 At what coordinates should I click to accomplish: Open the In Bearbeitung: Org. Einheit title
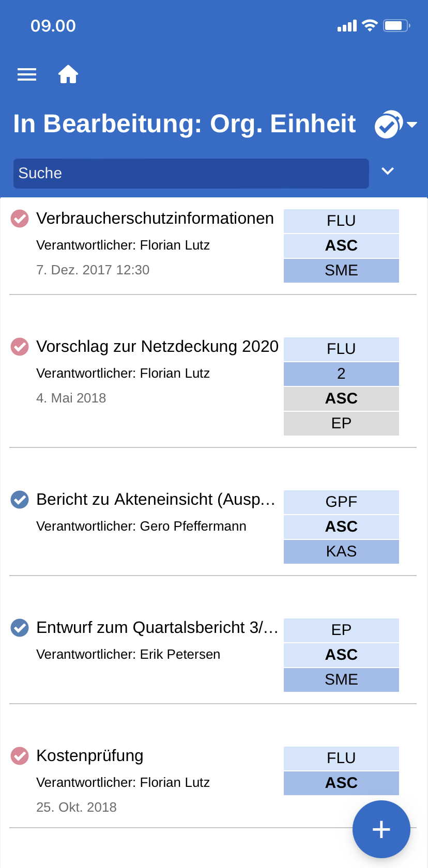(185, 124)
